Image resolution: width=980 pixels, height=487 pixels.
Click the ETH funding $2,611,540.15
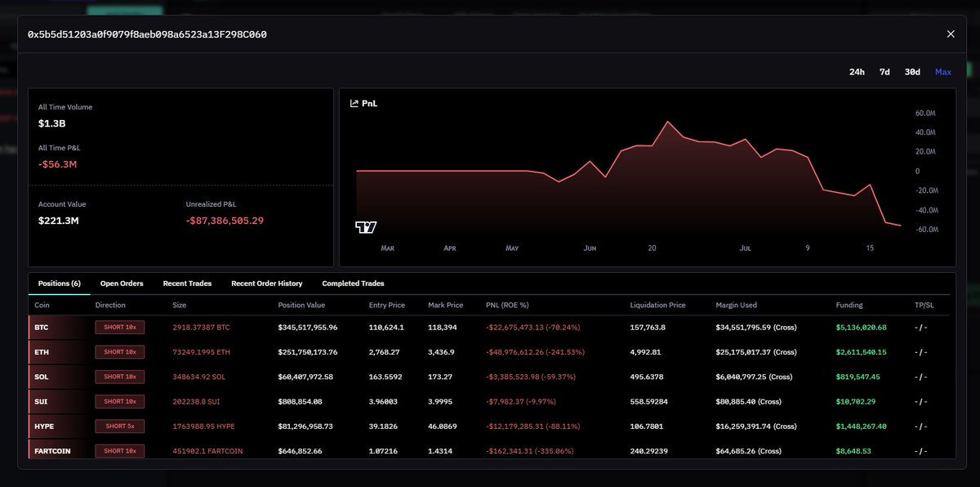[862, 352]
